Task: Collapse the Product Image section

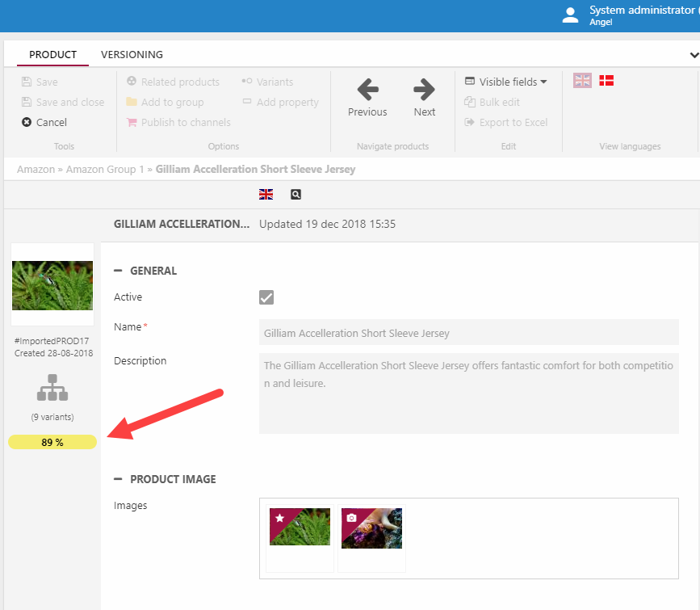Action: pos(118,480)
